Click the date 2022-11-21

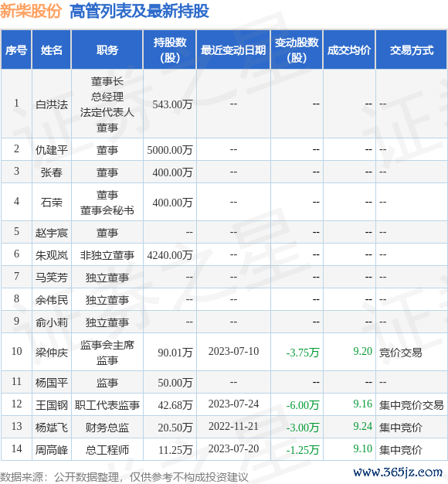coord(233,427)
